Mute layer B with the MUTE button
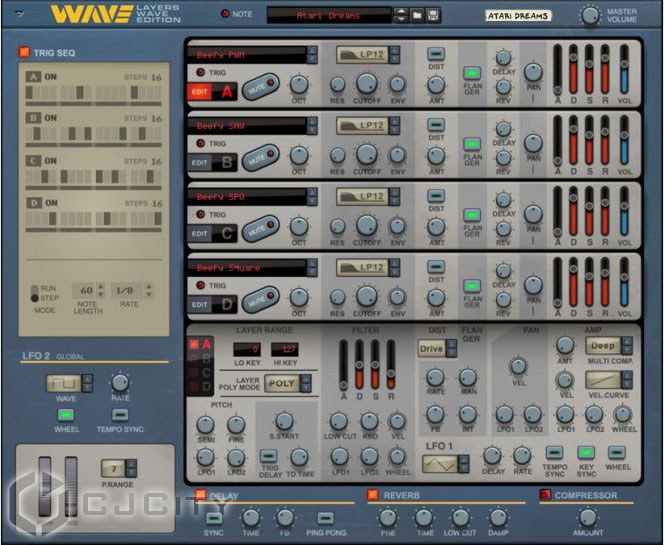664x545 pixels. (x=260, y=158)
